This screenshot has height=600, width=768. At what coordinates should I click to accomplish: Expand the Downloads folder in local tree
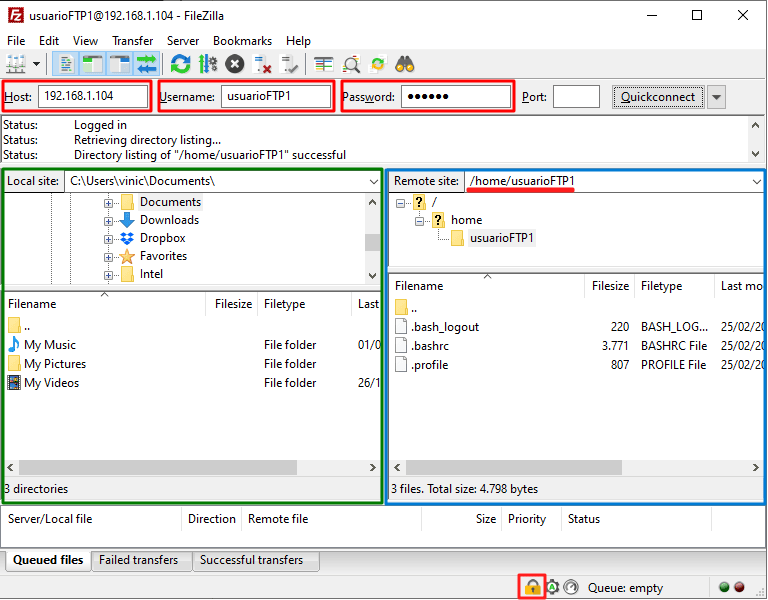(108, 221)
